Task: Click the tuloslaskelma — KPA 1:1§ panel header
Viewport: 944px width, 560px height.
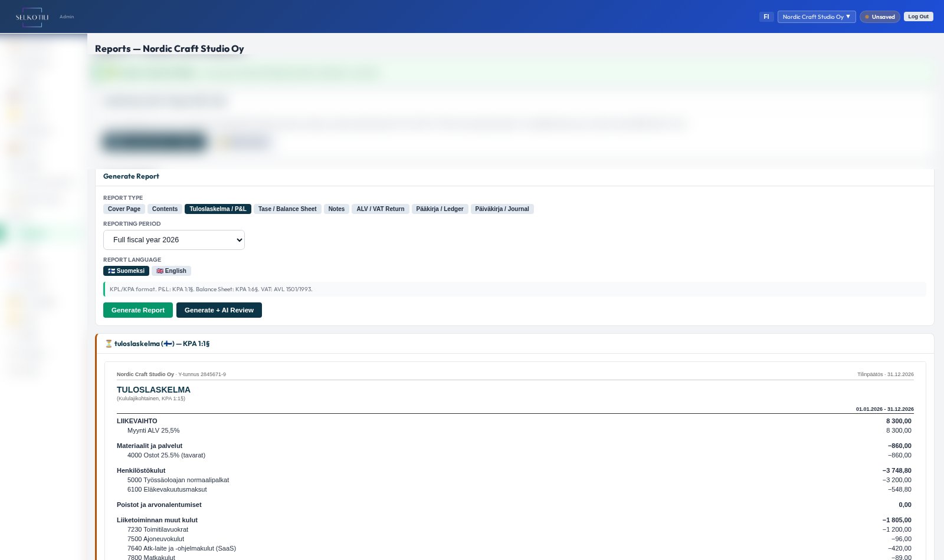Action: (514, 344)
